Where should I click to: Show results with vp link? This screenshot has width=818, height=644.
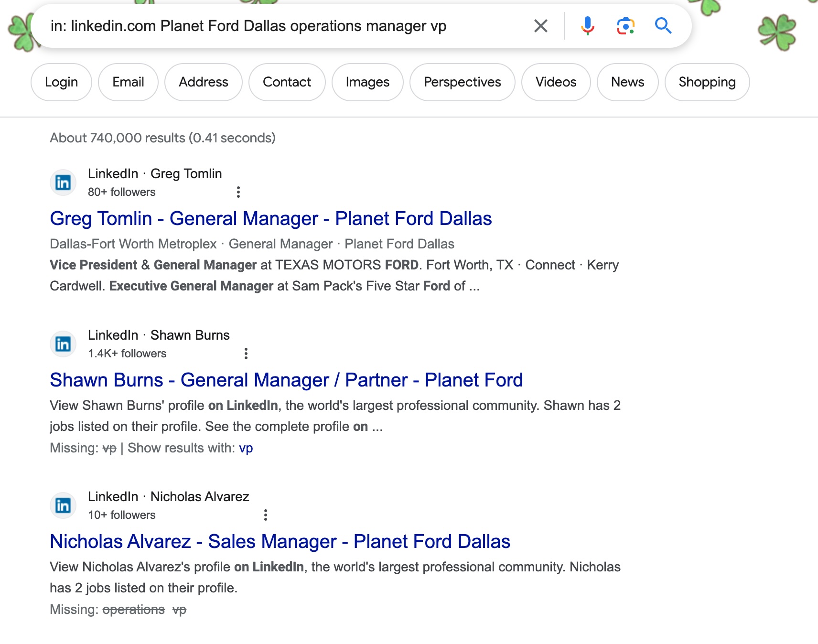[x=246, y=448]
